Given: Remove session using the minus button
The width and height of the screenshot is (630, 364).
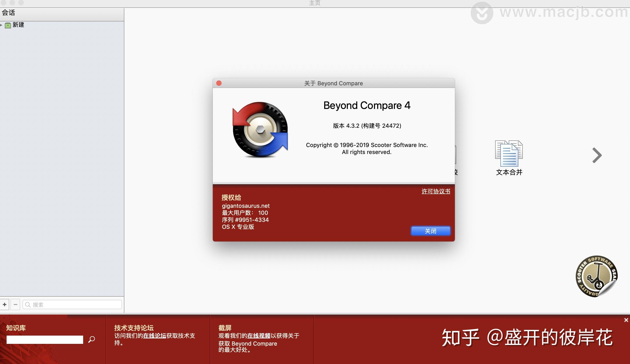Looking at the screenshot, I should [15, 304].
